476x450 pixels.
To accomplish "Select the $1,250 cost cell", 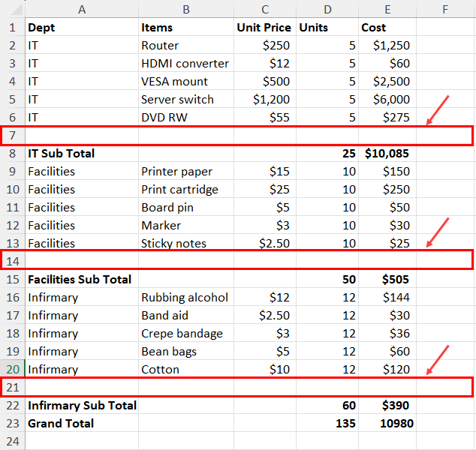I will (387, 46).
